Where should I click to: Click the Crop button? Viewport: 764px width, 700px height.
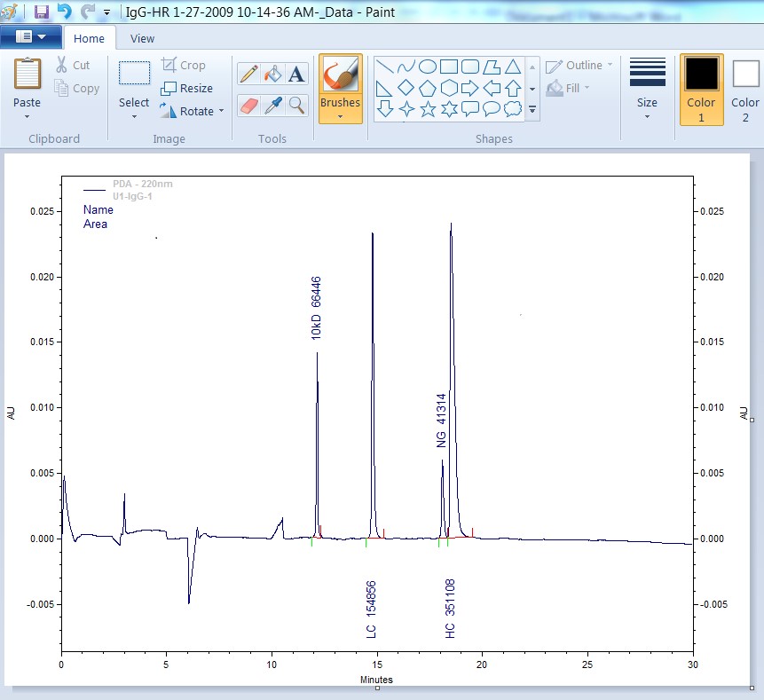click(183, 65)
